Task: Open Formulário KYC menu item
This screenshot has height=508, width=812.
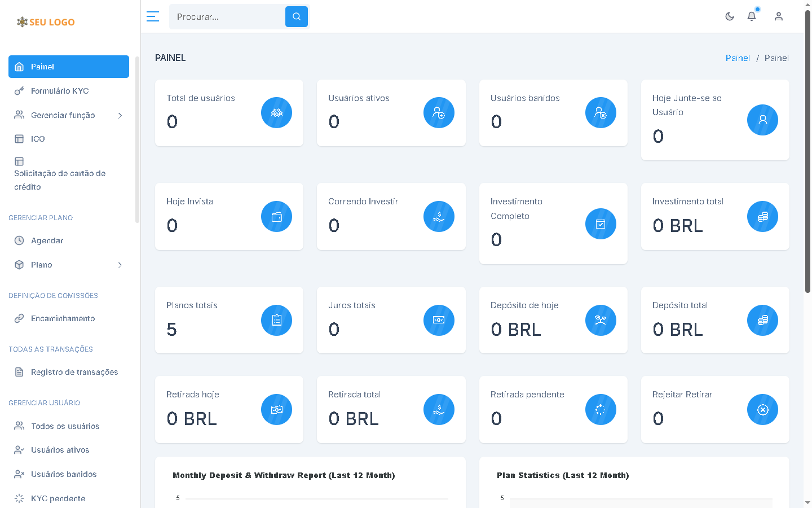Action: pos(60,91)
